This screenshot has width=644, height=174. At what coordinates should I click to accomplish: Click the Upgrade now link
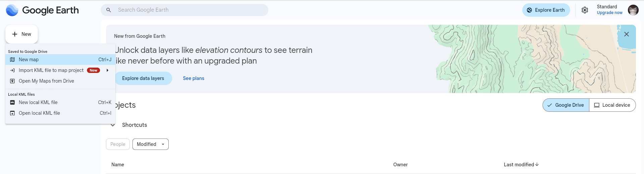(609, 13)
